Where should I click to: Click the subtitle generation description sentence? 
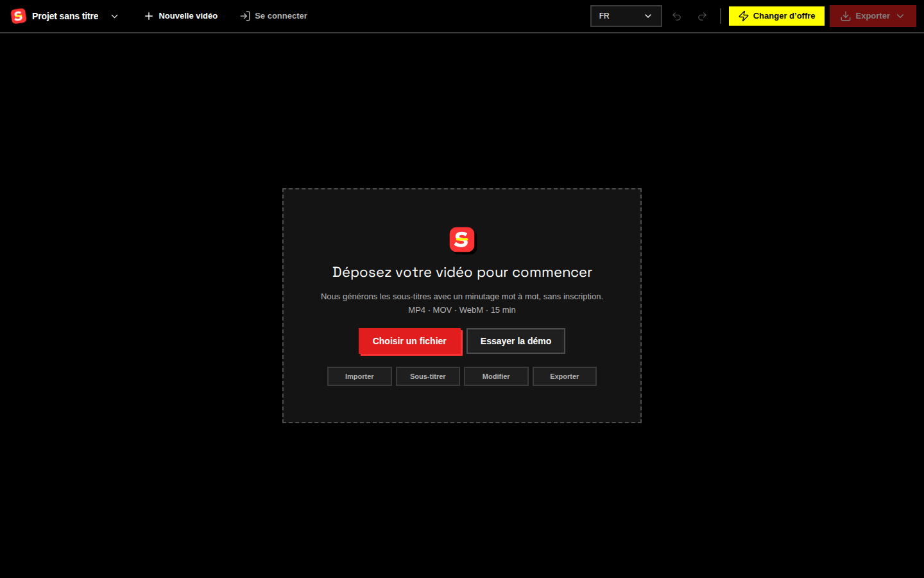pyautogui.click(x=462, y=297)
